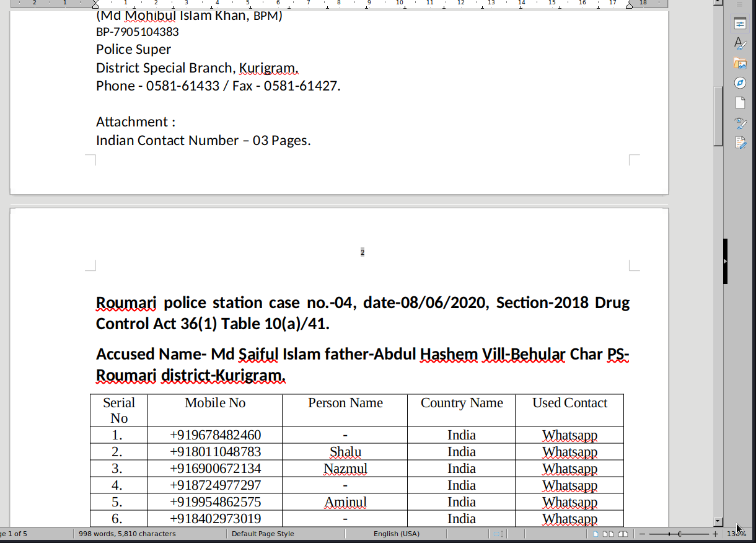The image size is (756, 543).
Task: Click mobile number +919954862575
Action: pos(215,502)
